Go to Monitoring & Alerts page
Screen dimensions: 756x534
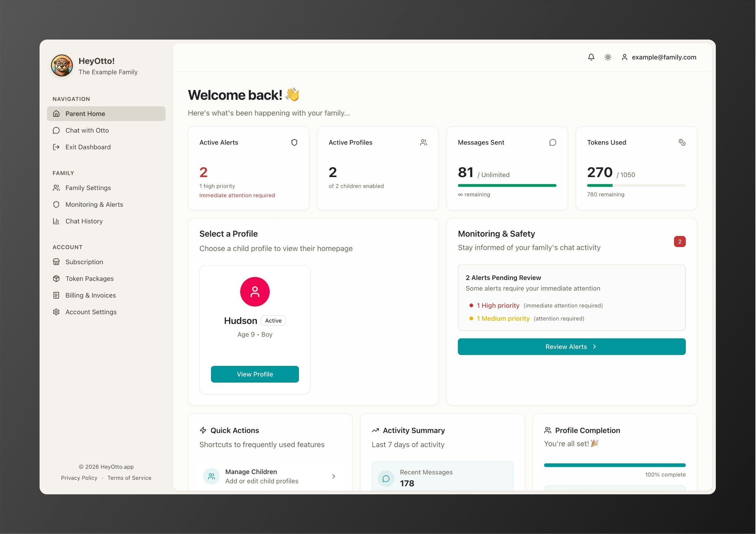pyautogui.click(x=94, y=205)
